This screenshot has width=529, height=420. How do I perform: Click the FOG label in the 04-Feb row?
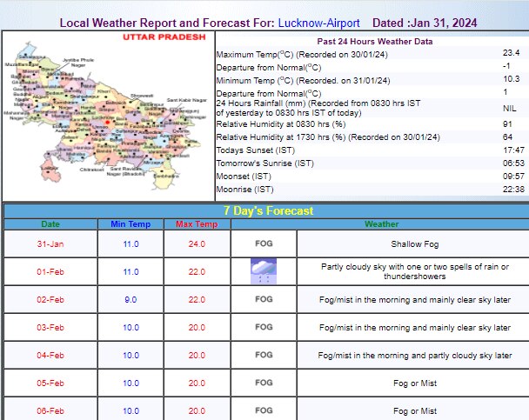264,355
